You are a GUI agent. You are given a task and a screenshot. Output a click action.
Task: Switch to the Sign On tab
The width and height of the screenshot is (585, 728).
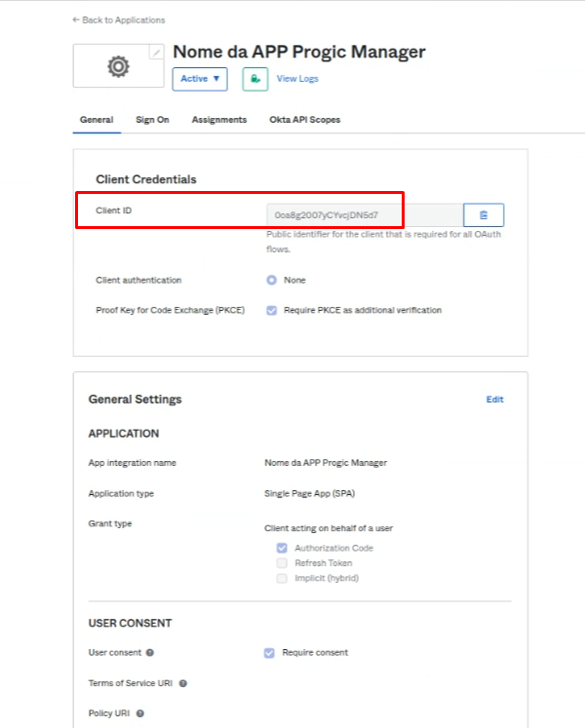(x=152, y=120)
